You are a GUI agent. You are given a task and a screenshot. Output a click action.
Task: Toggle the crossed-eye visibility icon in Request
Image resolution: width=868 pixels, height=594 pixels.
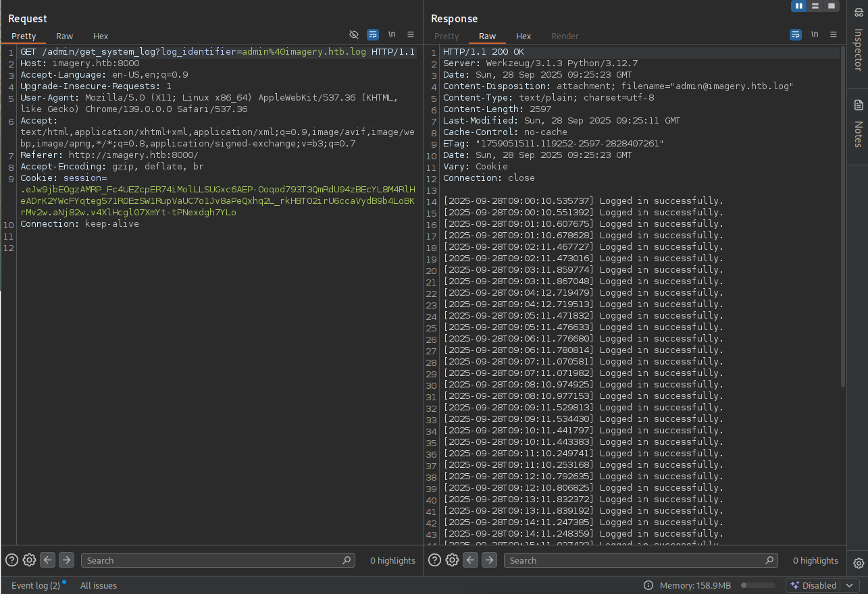point(354,34)
